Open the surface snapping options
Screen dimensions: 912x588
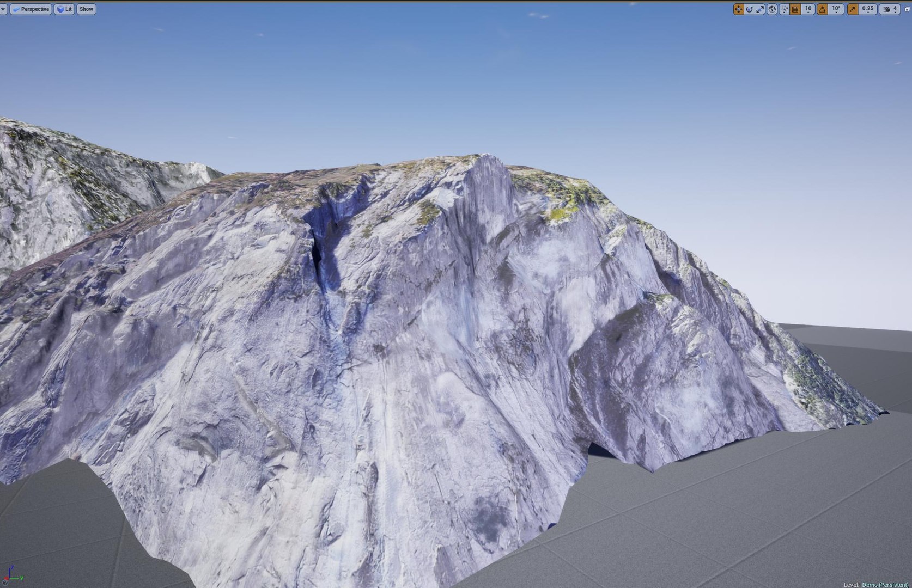(784, 9)
